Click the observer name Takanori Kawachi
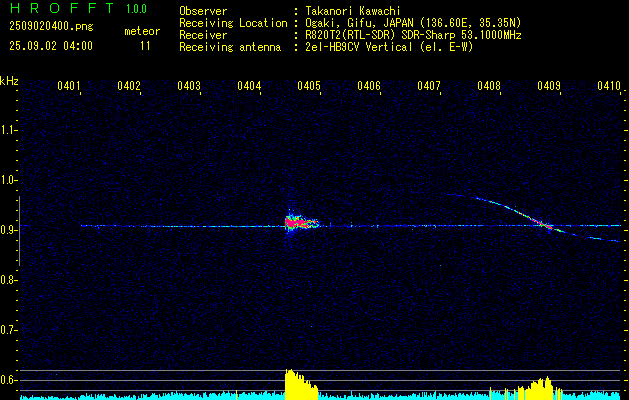This screenshot has height=400, width=629. (x=353, y=11)
